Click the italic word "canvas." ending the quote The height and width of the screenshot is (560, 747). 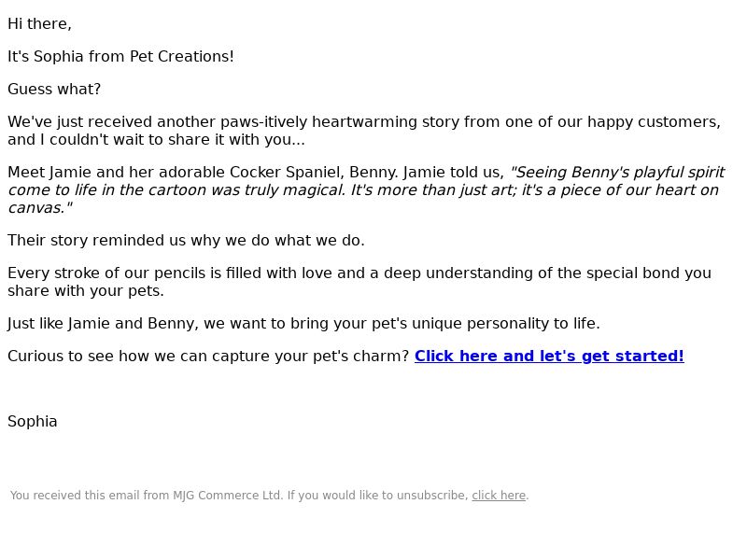tap(40, 208)
